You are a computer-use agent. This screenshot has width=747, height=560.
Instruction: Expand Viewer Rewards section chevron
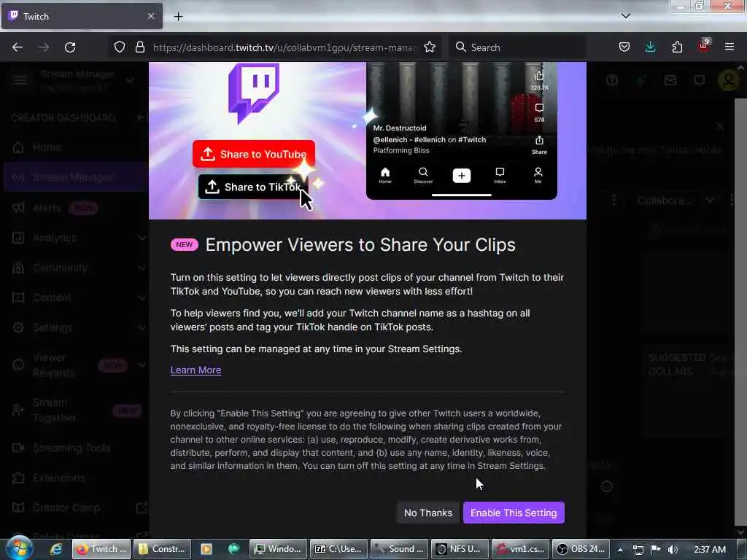[x=142, y=365]
